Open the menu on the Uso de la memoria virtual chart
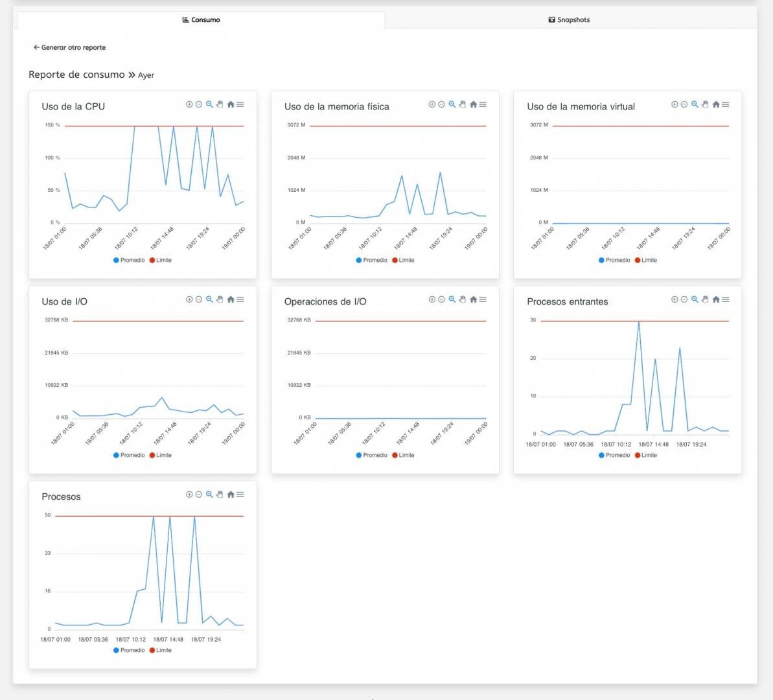773x700 pixels. [726, 104]
